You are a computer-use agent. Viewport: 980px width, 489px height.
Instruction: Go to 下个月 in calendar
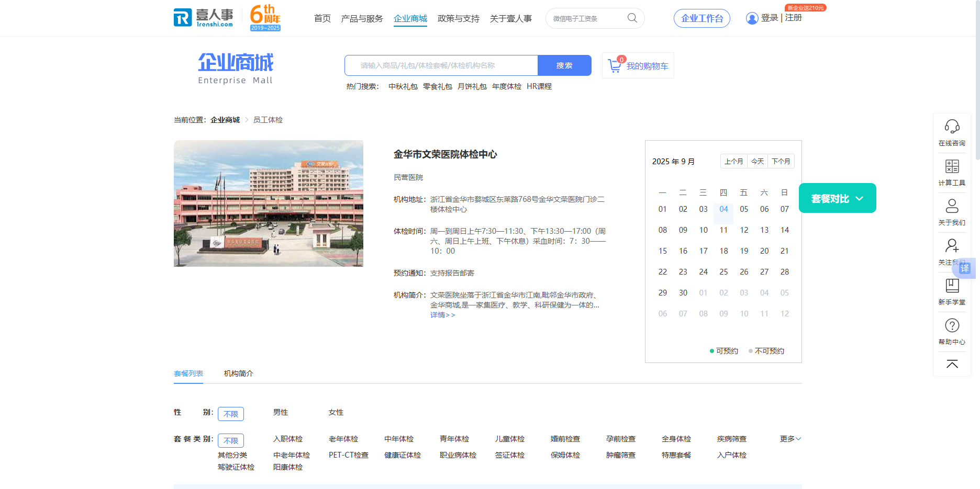point(781,161)
